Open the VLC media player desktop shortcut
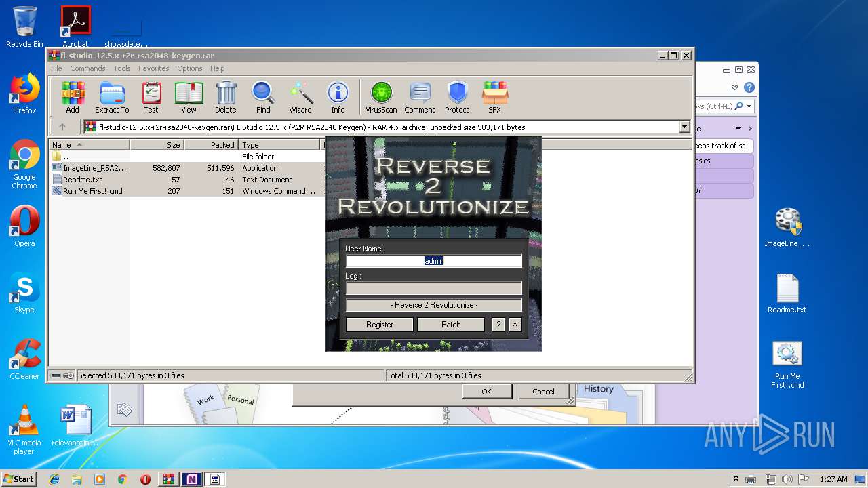 pos(24,430)
